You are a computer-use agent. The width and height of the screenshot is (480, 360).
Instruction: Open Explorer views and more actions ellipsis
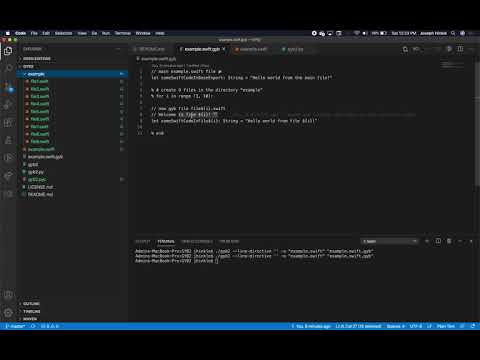coord(118,49)
